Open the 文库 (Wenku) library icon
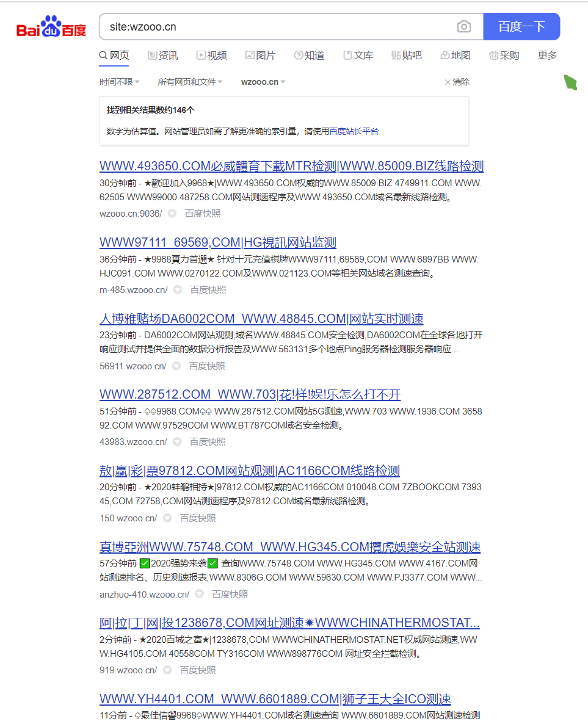 346,55
